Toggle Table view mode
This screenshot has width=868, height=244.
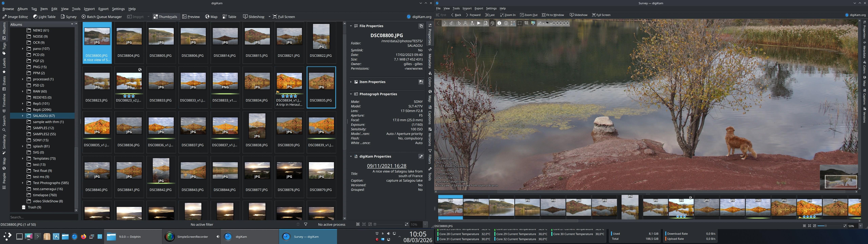click(230, 16)
